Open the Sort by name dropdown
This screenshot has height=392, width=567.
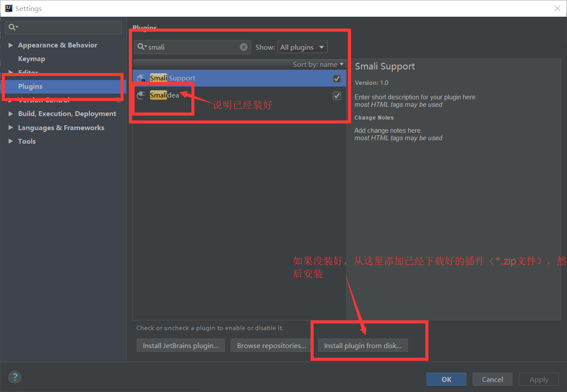coord(318,64)
